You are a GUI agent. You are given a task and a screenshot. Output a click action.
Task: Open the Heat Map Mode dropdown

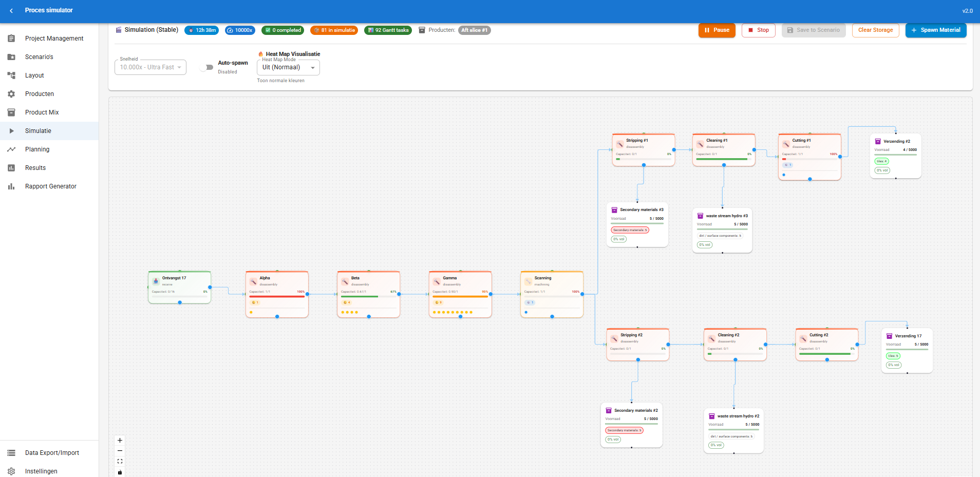coord(287,67)
